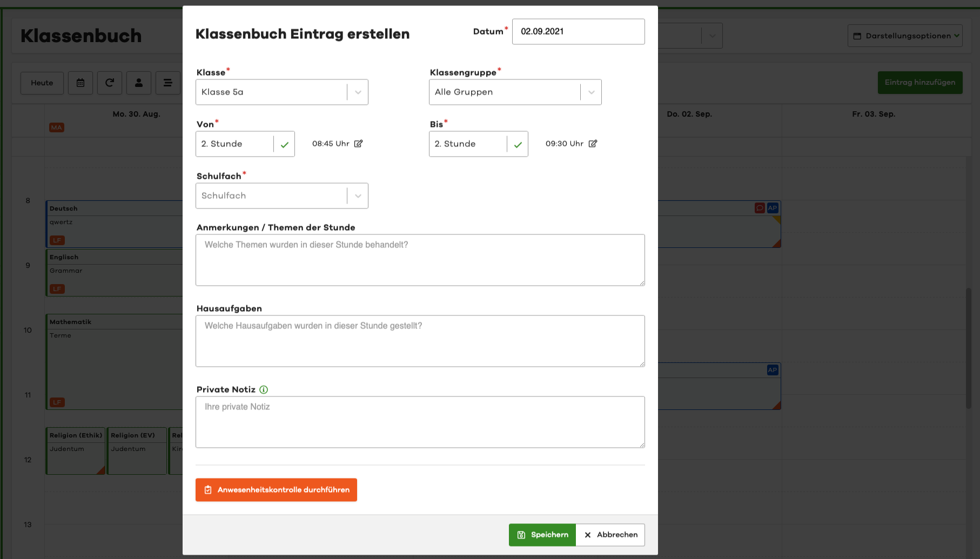This screenshot has height=559, width=980.
Task: Click the edit icon beside 08:45 Uhr
Action: point(358,144)
